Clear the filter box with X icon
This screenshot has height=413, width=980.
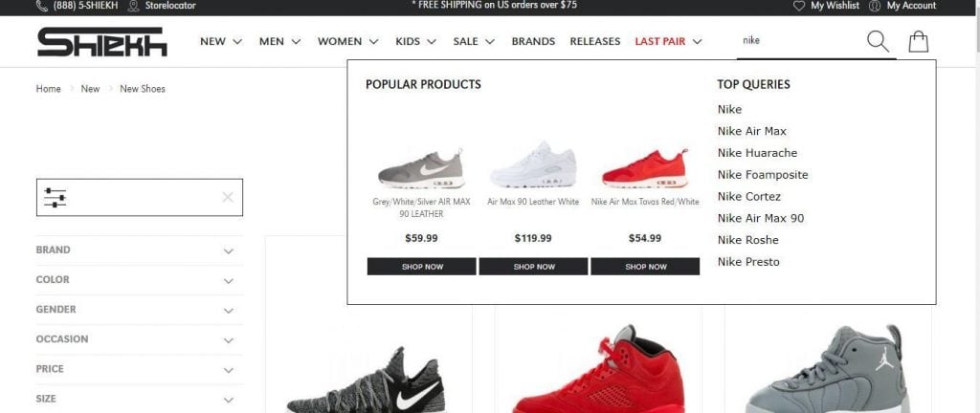point(228,198)
